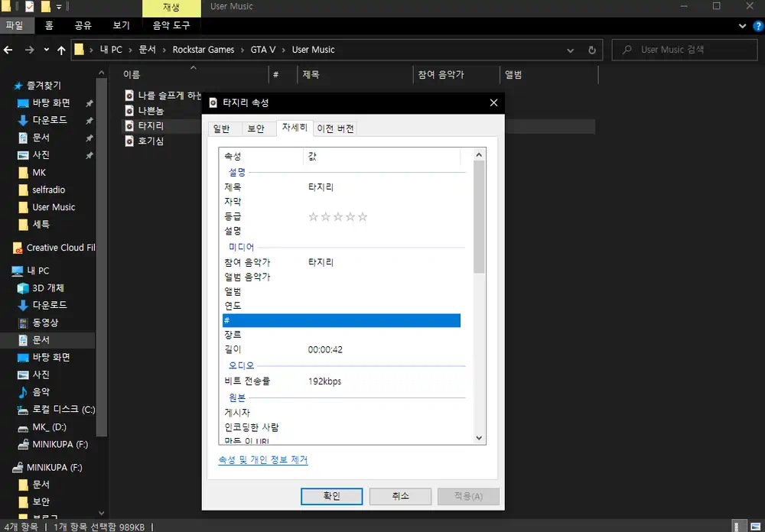
Task: Select the 이전 버전 tab
Action: pyautogui.click(x=335, y=128)
